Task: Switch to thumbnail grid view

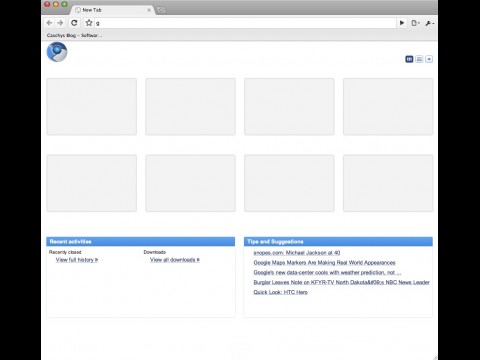Action: point(409,59)
